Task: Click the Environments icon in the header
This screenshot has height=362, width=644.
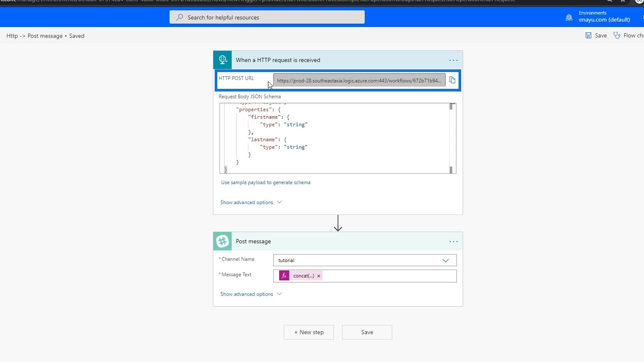Action: (x=569, y=17)
